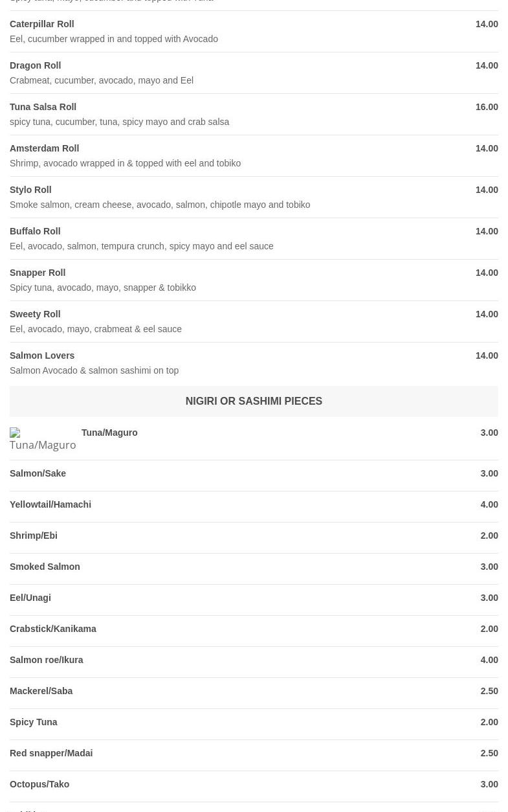Image resolution: width=508 pixels, height=812 pixels.
Task: Click the Tuna/Maguro item thumbnail image
Action: pyautogui.click(x=43, y=439)
